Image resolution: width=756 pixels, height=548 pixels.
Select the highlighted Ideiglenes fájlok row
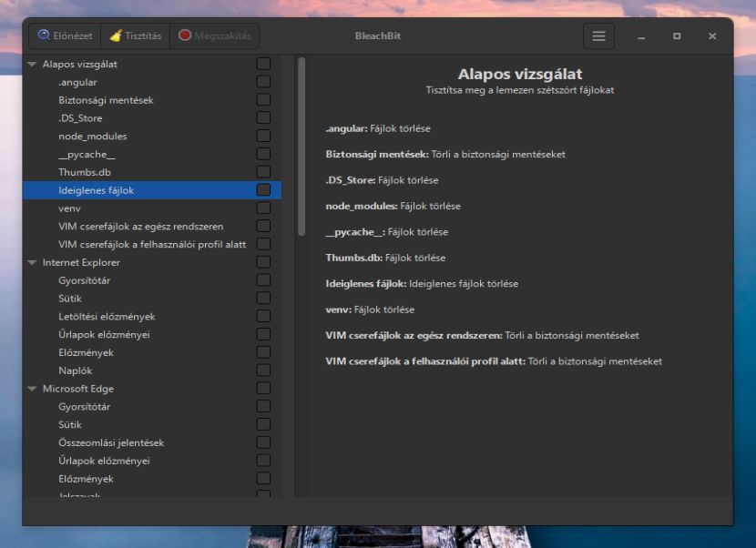pyautogui.click(x=152, y=190)
